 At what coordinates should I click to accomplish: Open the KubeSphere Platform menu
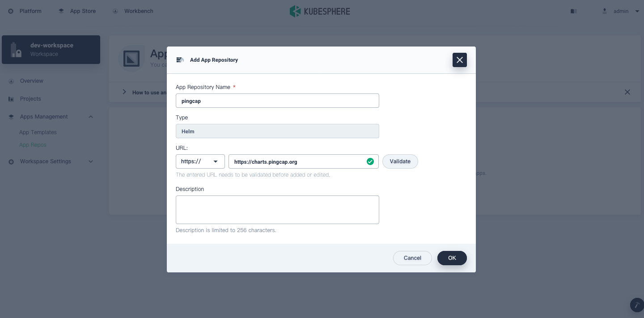25,11
